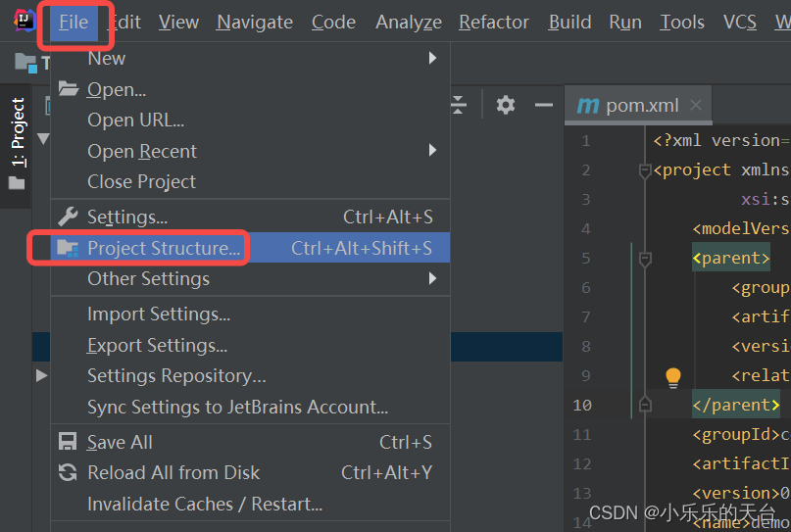Collapse the project tree root arrow
This screenshot has height=532, width=791.
coord(43,139)
